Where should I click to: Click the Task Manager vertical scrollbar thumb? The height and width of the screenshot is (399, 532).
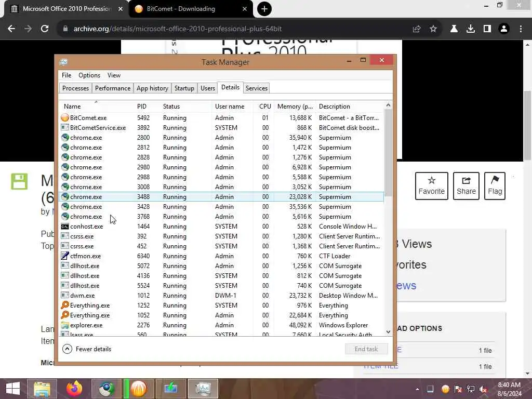388,153
